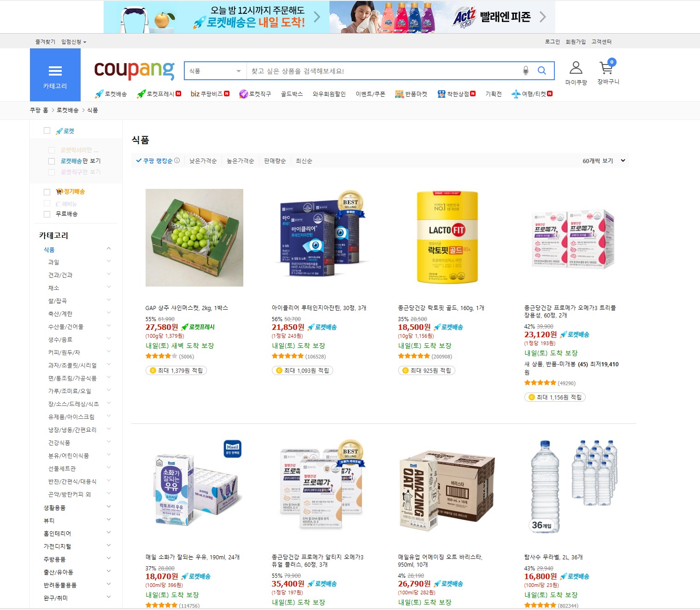Click the magnifying glass search icon
The image size is (700, 610).
point(542,70)
